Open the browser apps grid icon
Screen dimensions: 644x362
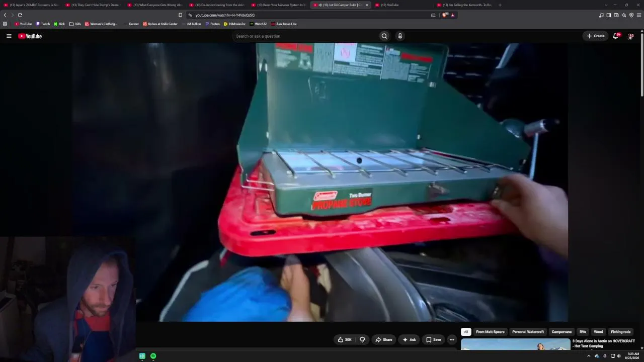point(5,24)
